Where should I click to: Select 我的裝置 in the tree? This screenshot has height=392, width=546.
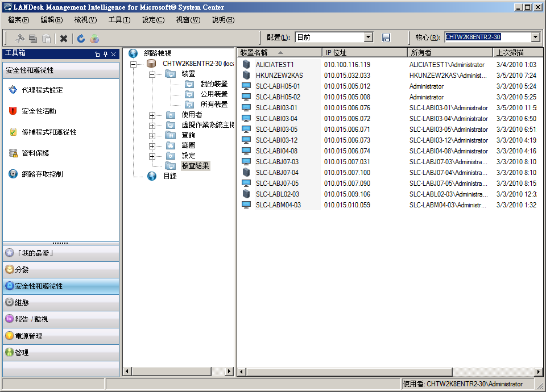point(214,84)
